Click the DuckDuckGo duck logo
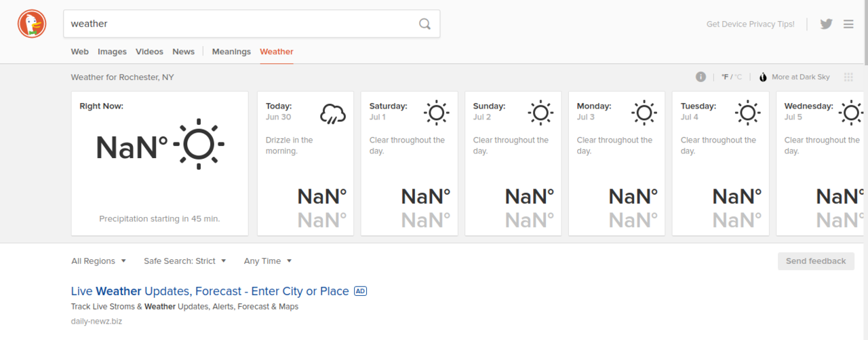This screenshot has width=868, height=340. [32, 24]
